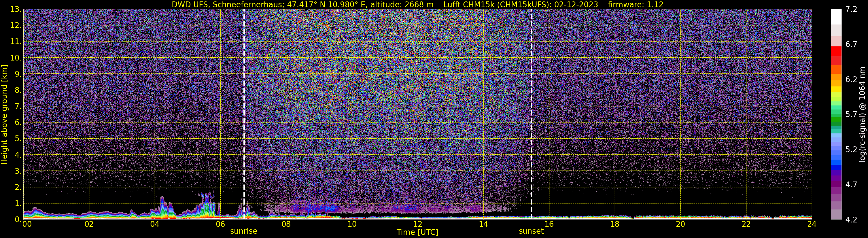Click the "12" tick label on the time axis
Image resolution: width=868 pixels, height=238 pixels.
point(417,224)
